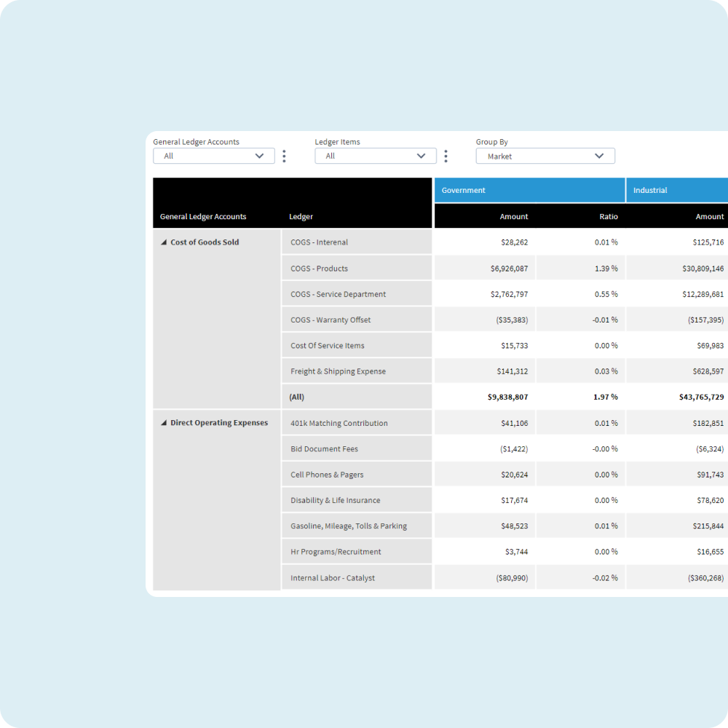Click the General Ledger Accounts column header

pyautogui.click(x=203, y=217)
